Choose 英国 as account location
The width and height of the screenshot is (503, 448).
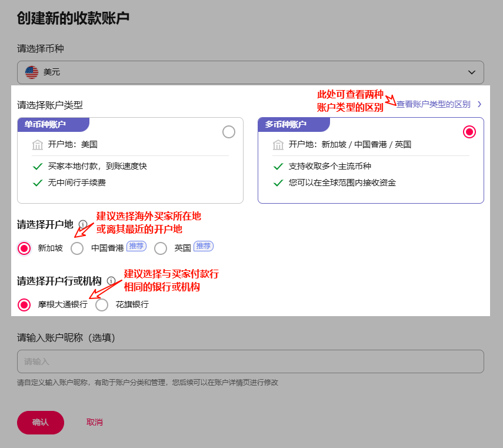click(161, 248)
